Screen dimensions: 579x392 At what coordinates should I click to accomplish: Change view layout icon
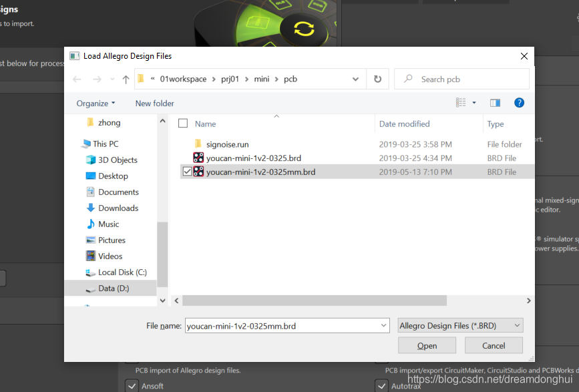tap(461, 103)
